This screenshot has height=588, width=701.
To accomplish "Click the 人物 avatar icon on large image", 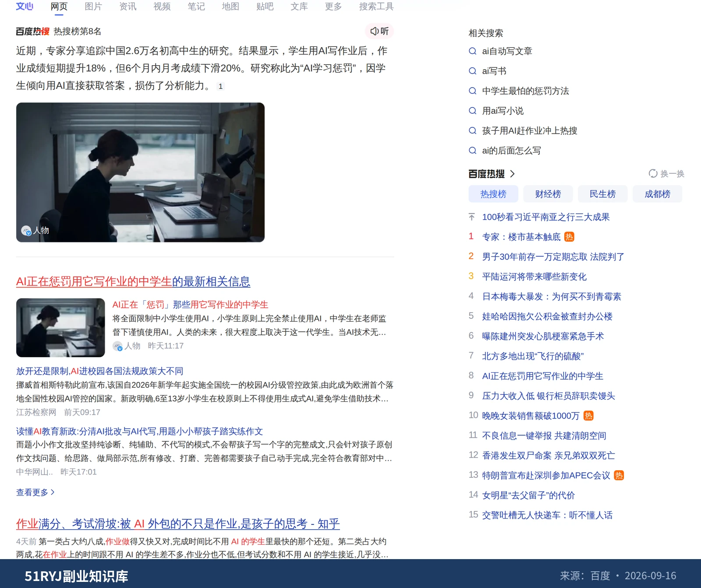I will (26, 230).
